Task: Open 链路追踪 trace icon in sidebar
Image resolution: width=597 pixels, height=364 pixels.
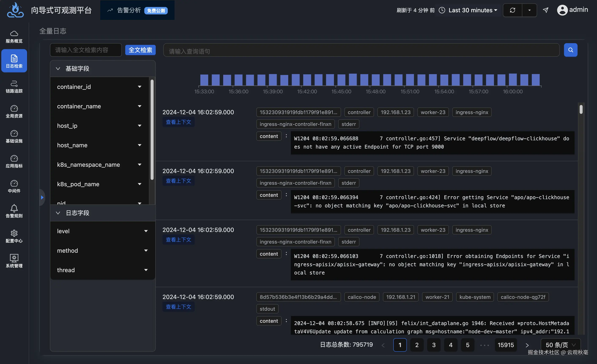Action: [14, 84]
